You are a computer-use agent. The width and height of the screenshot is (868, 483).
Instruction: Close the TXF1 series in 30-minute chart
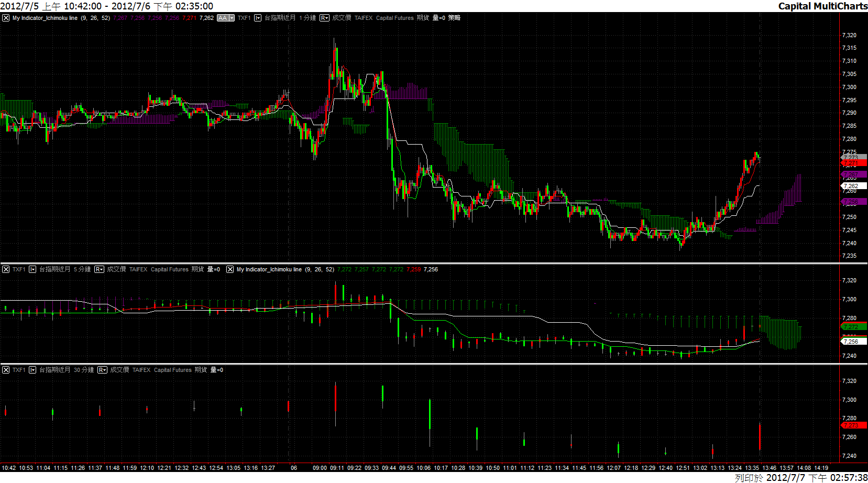coord(6,370)
